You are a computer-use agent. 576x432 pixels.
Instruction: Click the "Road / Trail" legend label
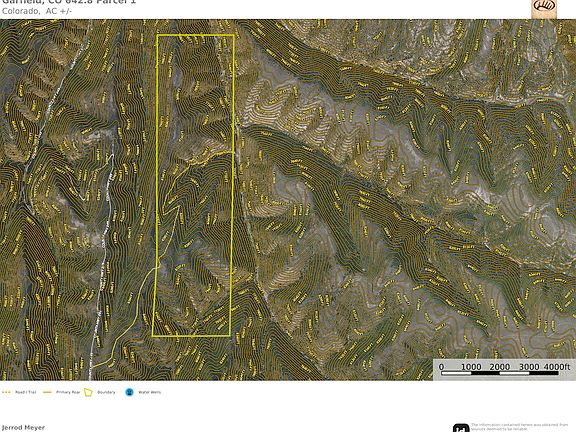tap(26, 392)
